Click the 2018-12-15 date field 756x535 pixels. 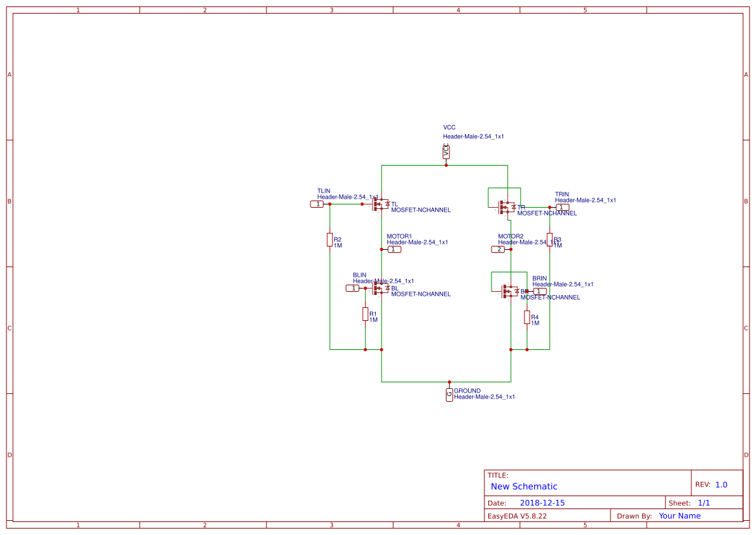(x=544, y=502)
